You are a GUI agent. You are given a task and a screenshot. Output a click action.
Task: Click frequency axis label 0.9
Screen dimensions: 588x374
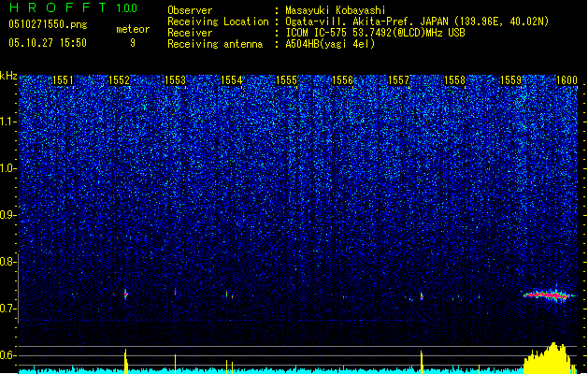pos(7,215)
